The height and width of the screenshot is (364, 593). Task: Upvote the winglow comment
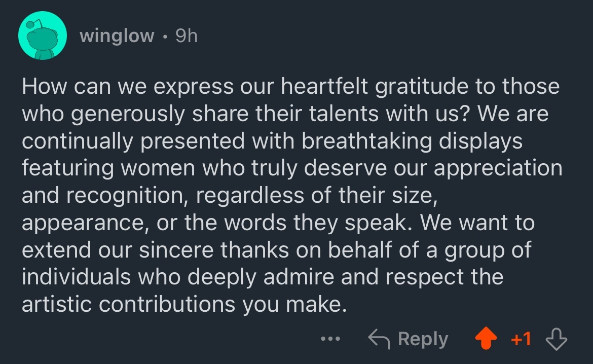click(485, 339)
